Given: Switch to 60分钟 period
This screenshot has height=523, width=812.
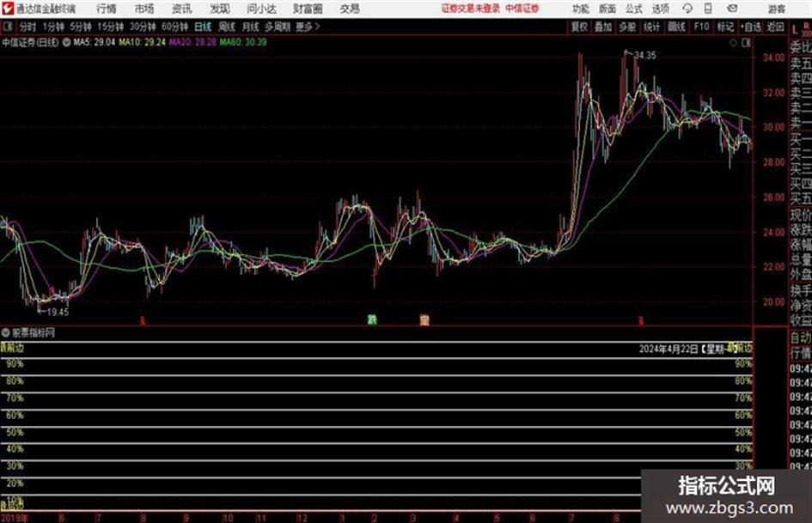Looking at the screenshot, I should pyautogui.click(x=175, y=27).
